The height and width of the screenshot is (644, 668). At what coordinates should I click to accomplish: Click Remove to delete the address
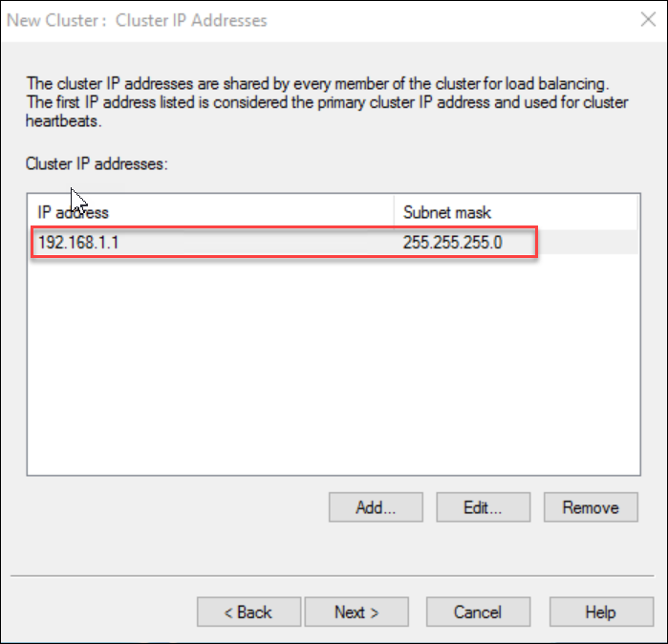coord(591,507)
